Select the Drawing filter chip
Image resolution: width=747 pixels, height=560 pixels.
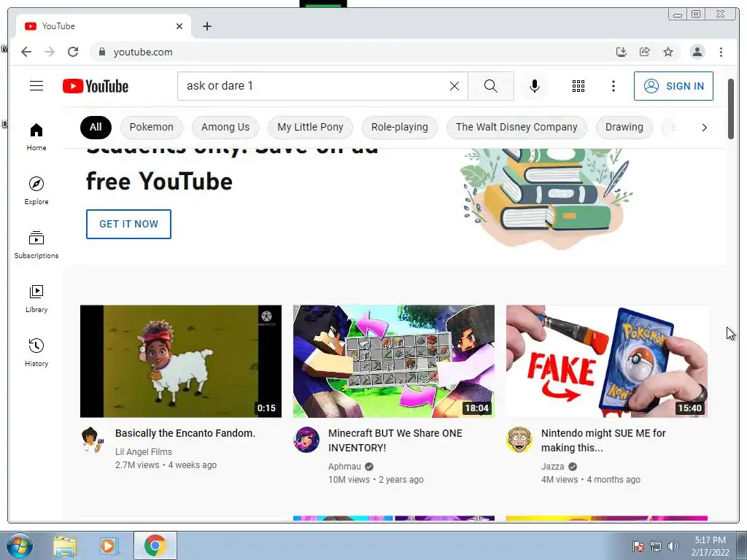[624, 127]
